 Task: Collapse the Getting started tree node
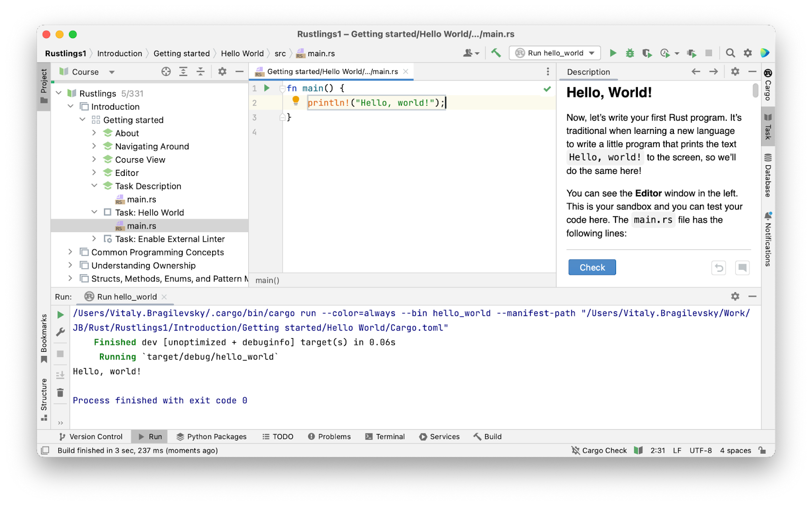tap(83, 120)
